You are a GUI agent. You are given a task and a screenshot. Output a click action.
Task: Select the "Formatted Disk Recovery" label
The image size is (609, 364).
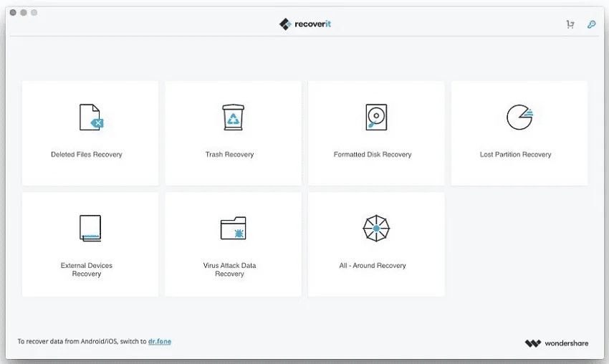(373, 155)
